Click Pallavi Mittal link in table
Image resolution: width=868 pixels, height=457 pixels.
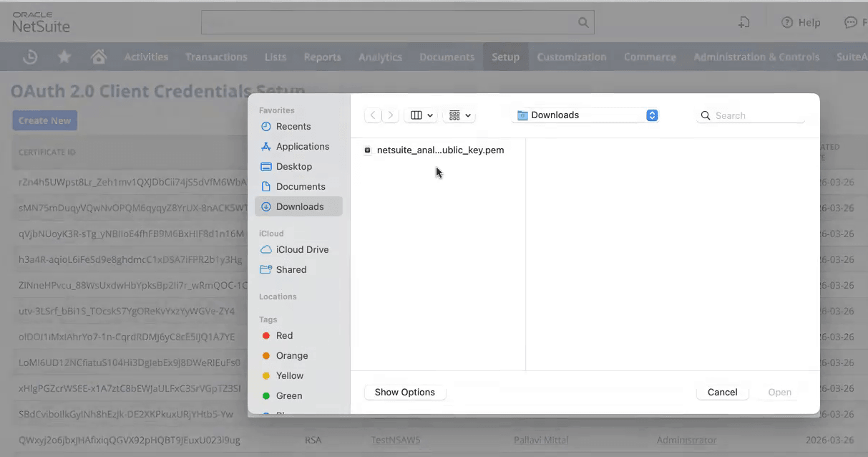tap(540, 440)
